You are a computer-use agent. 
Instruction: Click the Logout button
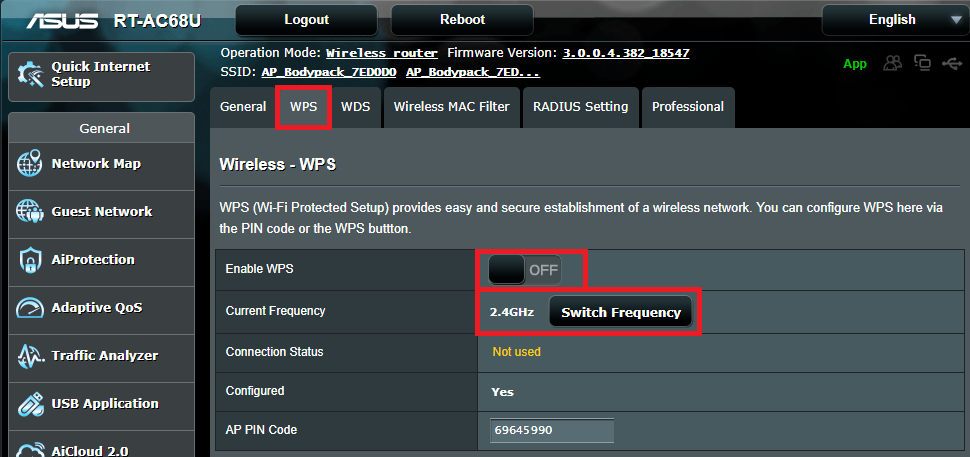tap(306, 20)
